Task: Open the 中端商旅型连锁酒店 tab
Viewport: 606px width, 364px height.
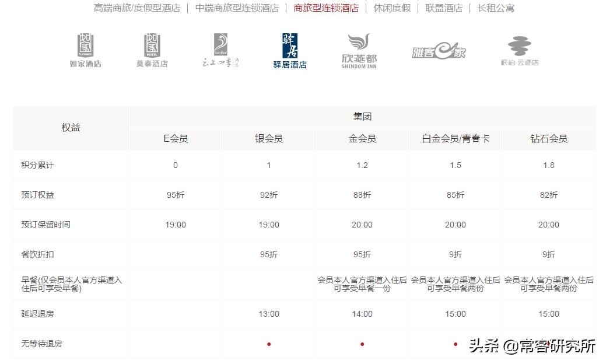Action: pyautogui.click(x=237, y=9)
